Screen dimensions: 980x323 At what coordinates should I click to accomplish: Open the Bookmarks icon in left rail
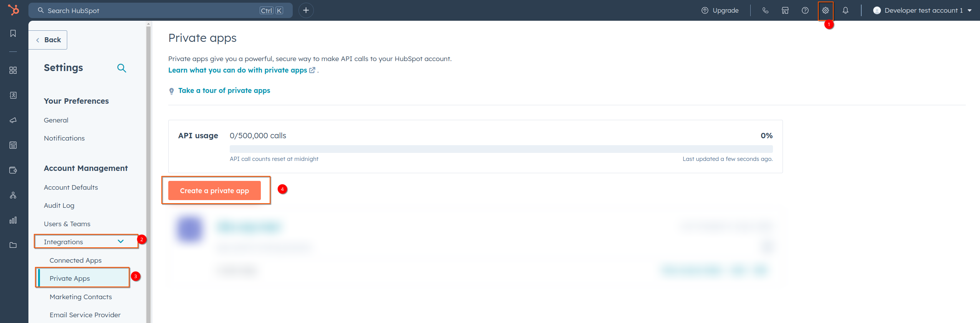13,33
